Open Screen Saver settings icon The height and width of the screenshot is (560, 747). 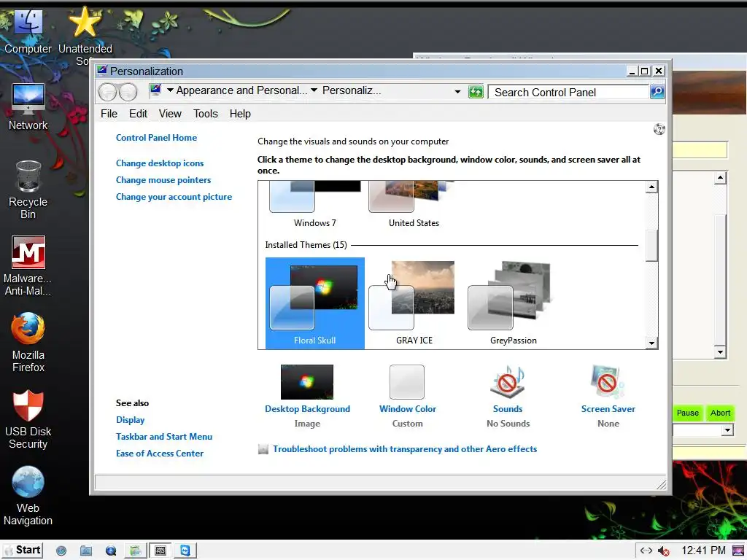pyautogui.click(x=608, y=381)
